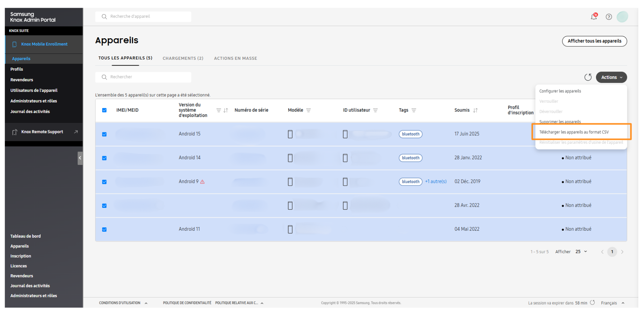The height and width of the screenshot is (317, 644).
Task: Uncheck the 28 Avr. 2022 row checkbox
Action: point(104,206)
